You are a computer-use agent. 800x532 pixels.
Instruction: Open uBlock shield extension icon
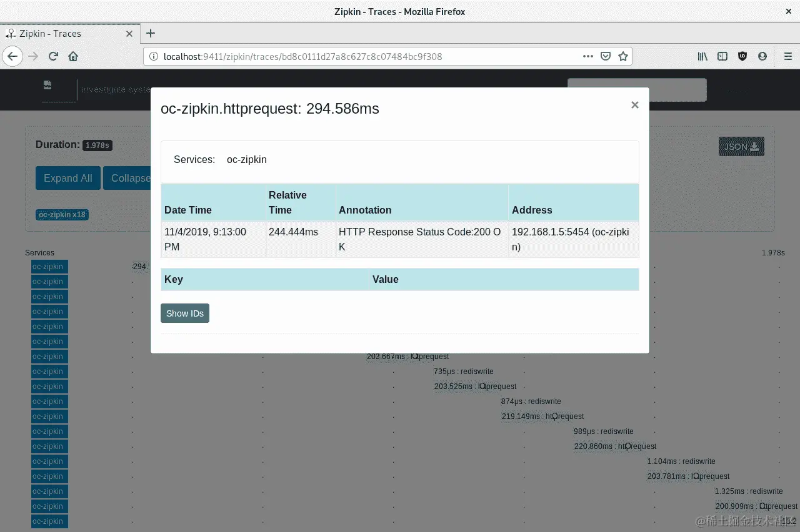pyautogui.click(x=742, y=56)
